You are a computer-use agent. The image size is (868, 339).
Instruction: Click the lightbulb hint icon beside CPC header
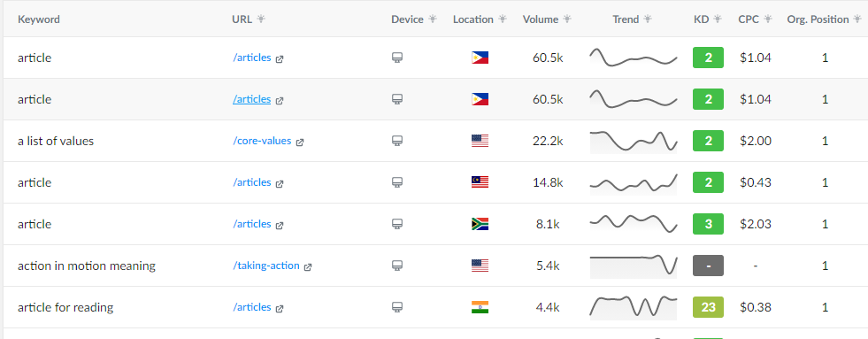pyautogui.click(x=768, y=19)
